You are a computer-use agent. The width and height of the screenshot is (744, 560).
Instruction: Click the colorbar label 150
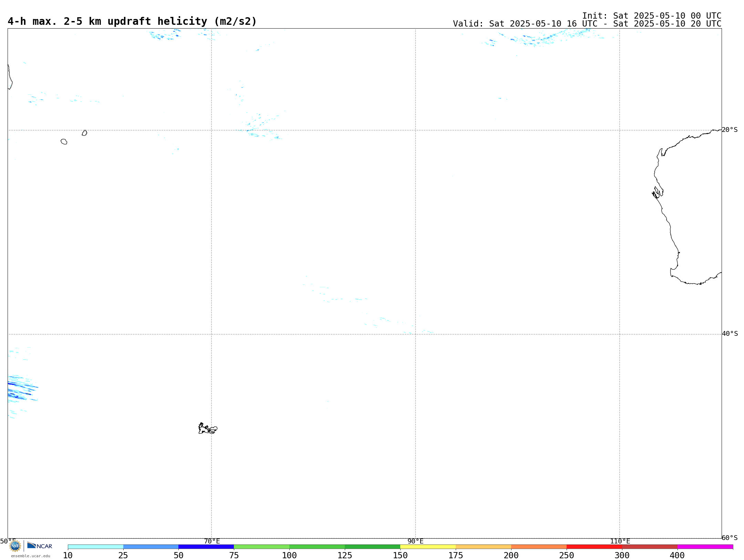[401, 556]
